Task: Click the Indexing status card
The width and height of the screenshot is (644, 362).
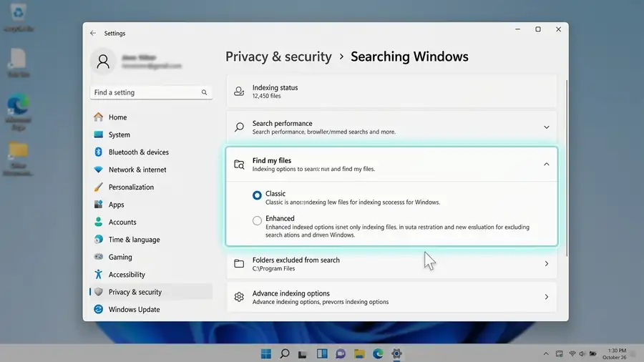Action: tap(392, 92)
